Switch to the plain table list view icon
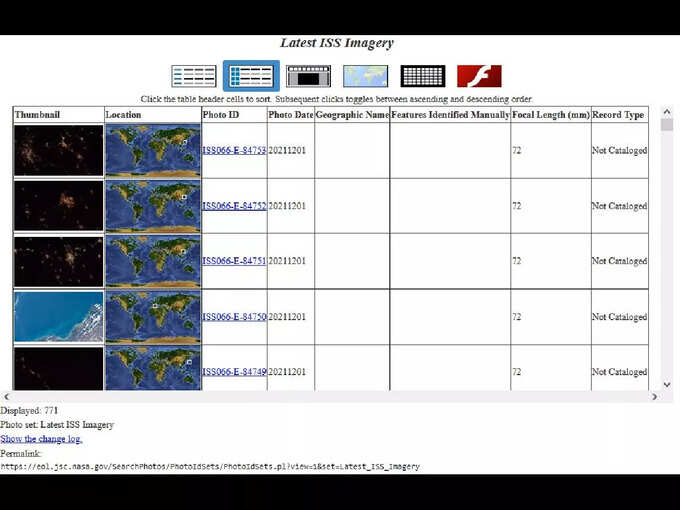Image resolution: width=680 pixels, height=510 pixels. [194, 76]
